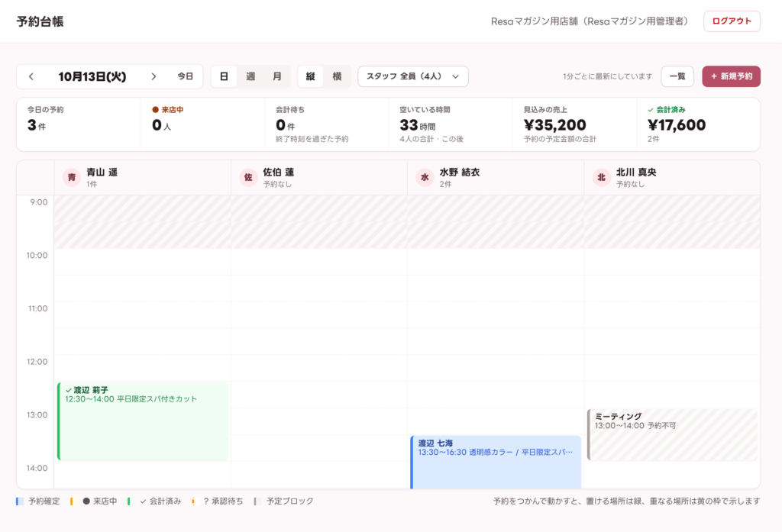The image size is (782, 532).
Task: Switch to 月 month view
Action: [x=276, y=76]
